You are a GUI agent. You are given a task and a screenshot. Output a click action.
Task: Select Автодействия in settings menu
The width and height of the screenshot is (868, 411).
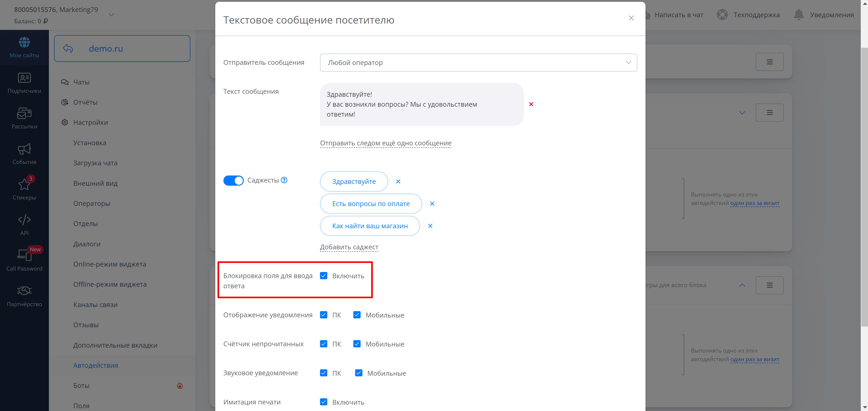96,365
